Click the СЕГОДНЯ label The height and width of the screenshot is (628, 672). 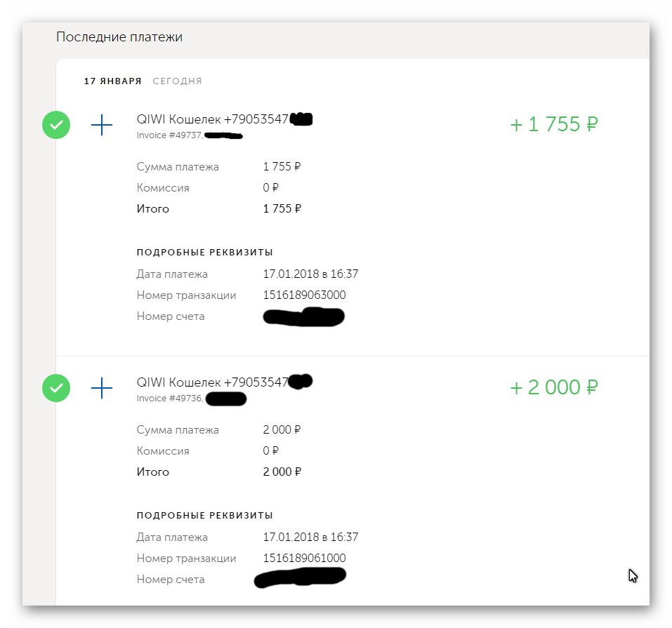(x=177, y=81)
